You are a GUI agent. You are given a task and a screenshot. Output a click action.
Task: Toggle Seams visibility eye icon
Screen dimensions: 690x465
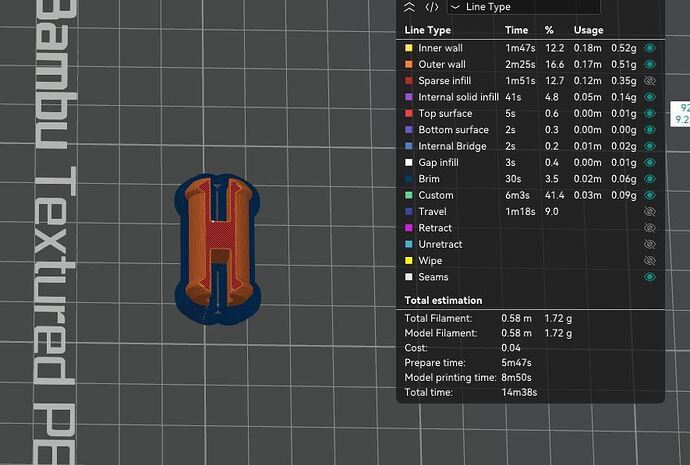point(650,277)
